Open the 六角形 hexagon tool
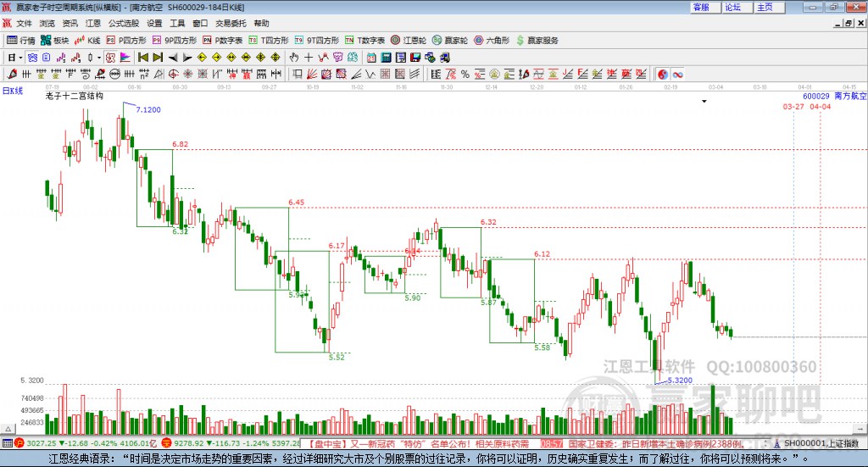 tap(492, 41)
